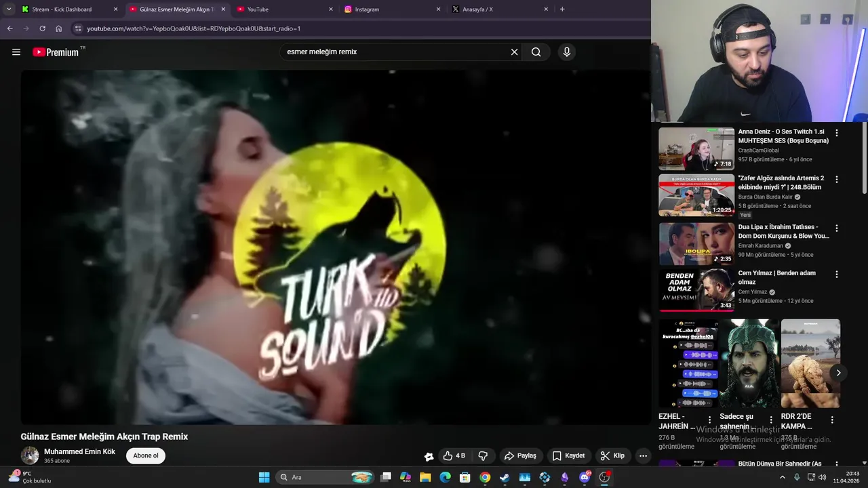Open the CrashCamGlobal channel link
Viewport: 868px width, 488px height.
pyautogui.click(x=759, y=150)
